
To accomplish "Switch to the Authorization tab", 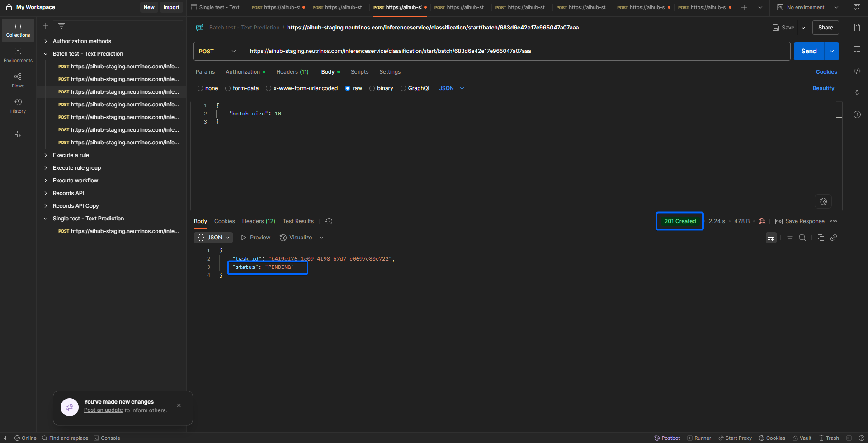I will (x=245, y=72).
